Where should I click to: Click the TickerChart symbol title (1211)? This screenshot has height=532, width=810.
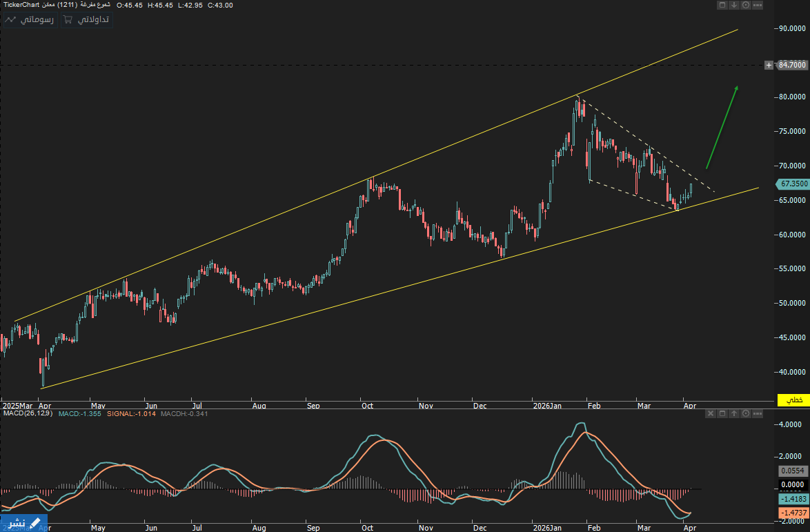(57, 5)
